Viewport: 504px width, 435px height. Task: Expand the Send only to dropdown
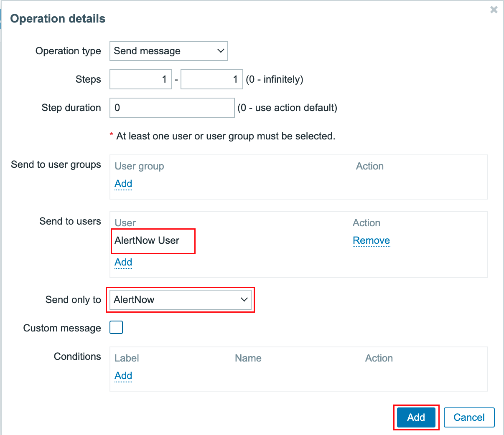(x=181, y=300)
